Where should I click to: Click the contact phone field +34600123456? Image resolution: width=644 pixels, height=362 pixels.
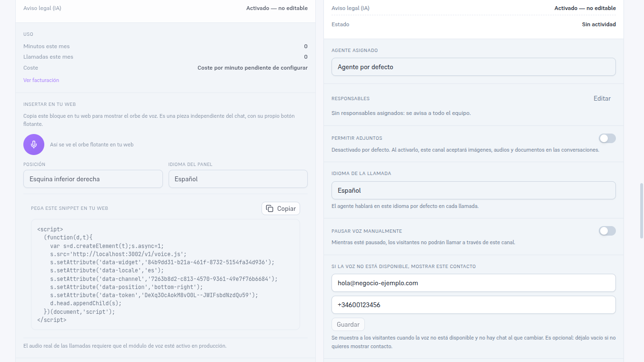473,305
